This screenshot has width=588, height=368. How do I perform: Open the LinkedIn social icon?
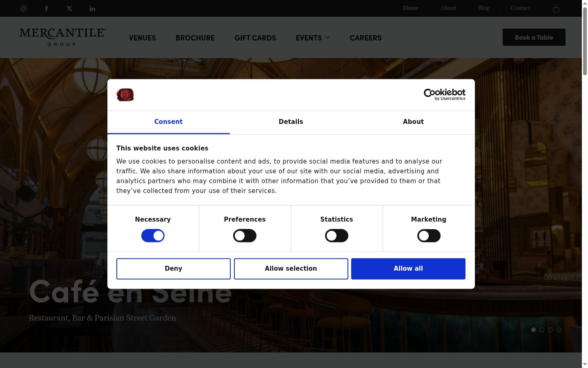pos(92,9)
